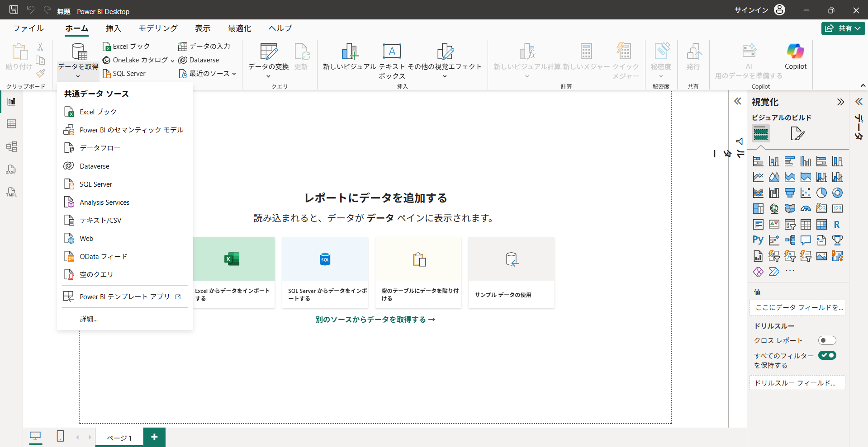Open the Insert ribbon tab
The width and height of the screenshot is (868, 447).
[x=113, y=28]
